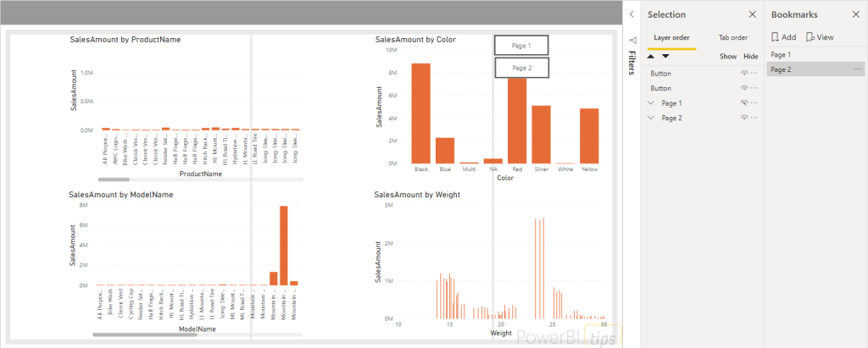Screen dimensions: 868x348
Task: Close the Selection pane
Action: pyautogui.click(x=752, y=14)
